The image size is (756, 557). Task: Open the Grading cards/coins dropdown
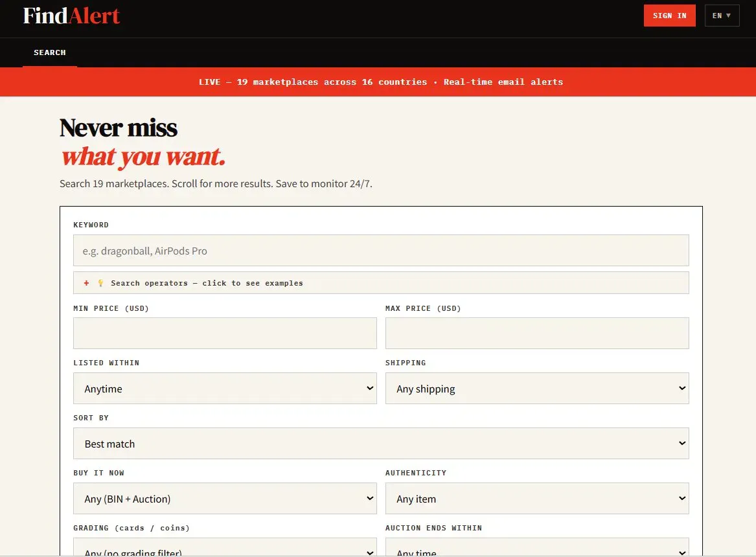pyautogui.click(x=225, y=547)
